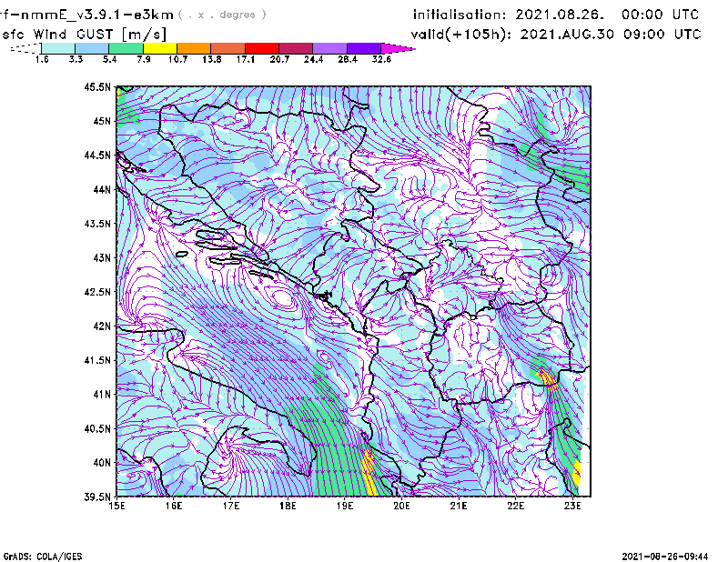This screenshot has height=562, width=728.
Task: Click the 20E longitude axis label
Action: tap(401, 507)
